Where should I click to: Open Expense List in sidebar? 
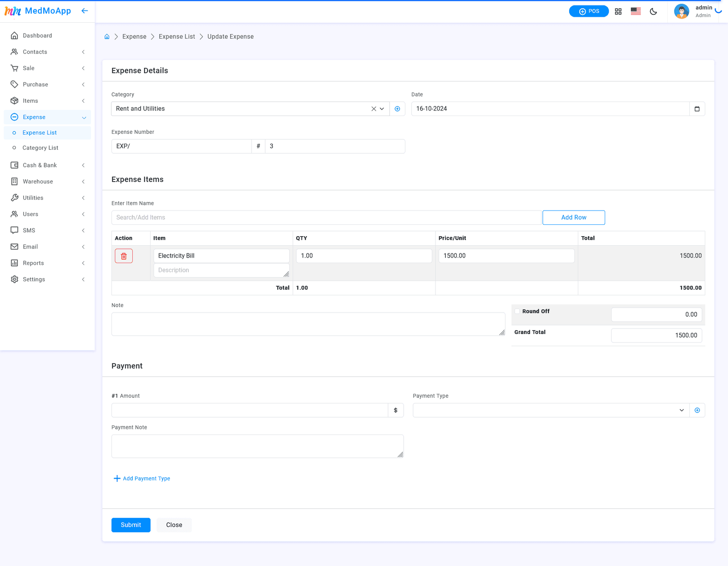pyautogui.click(x=47, y=133)
